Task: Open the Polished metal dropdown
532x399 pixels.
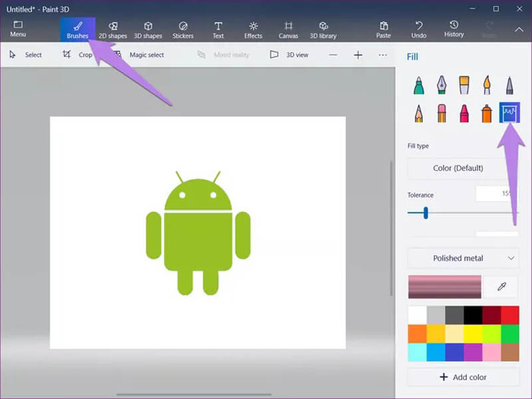Action: [x=463, y=258]
